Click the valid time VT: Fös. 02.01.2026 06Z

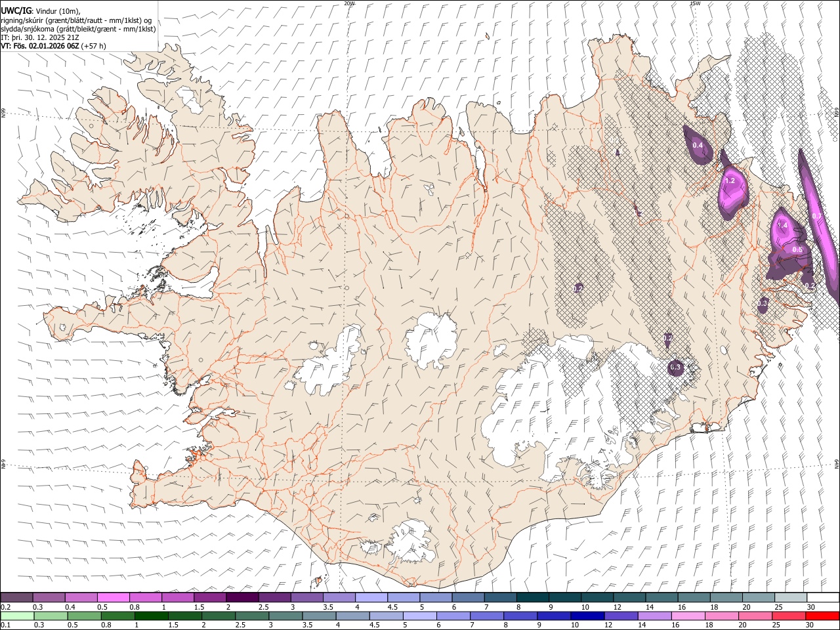pyautogui.click(x=40, y=46)
